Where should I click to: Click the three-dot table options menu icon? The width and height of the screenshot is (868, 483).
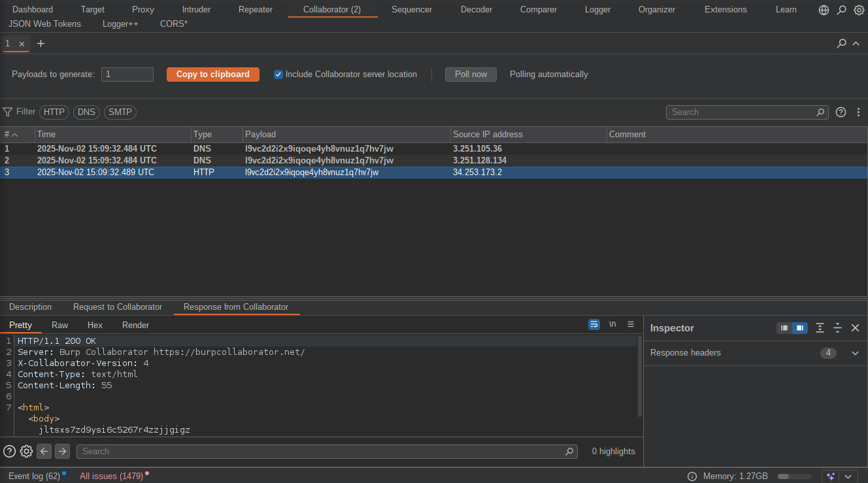click(x=858, y=112)
